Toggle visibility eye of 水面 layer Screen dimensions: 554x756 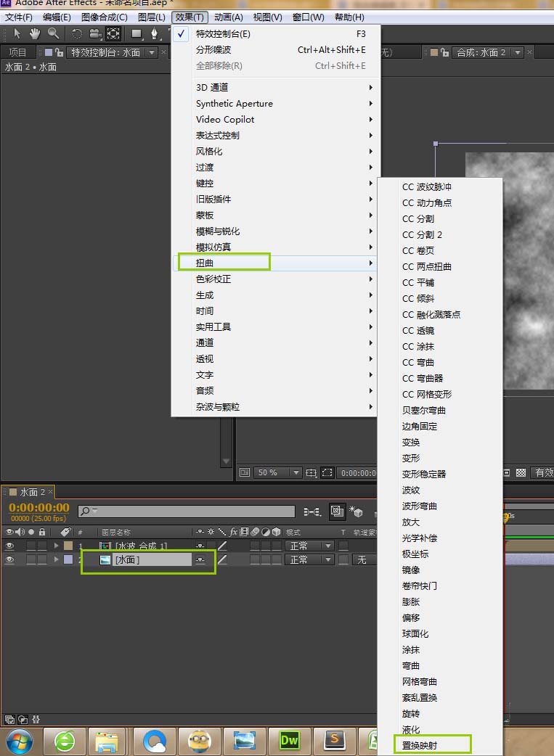9,560
